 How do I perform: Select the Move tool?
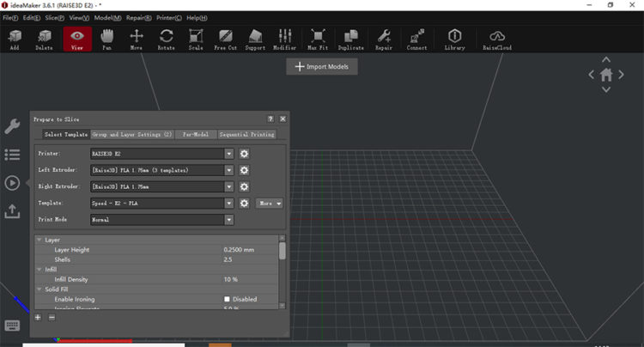pos(137,40)
